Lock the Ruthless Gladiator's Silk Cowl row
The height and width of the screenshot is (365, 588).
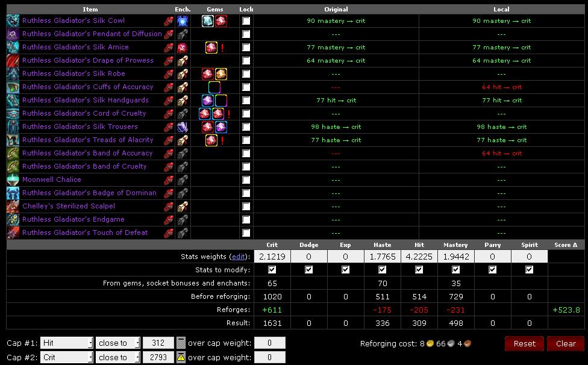pyautogui.click(x=246, y=20)
